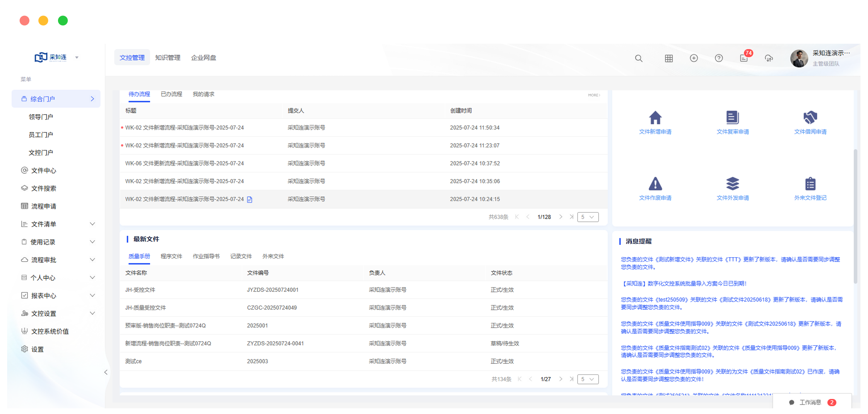Open the apps grid icon

pyautogui.click(x=669, y=58)
